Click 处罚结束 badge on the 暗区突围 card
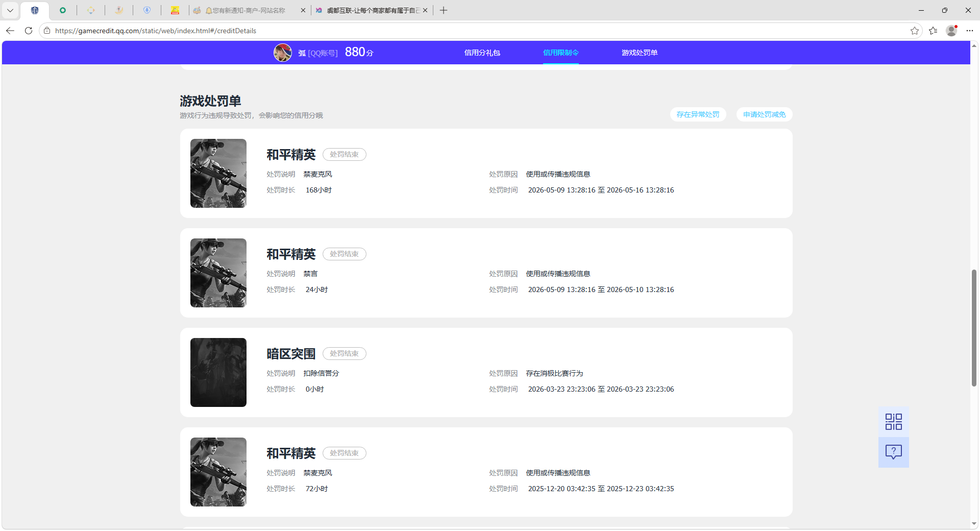 [x=344, y=353]
